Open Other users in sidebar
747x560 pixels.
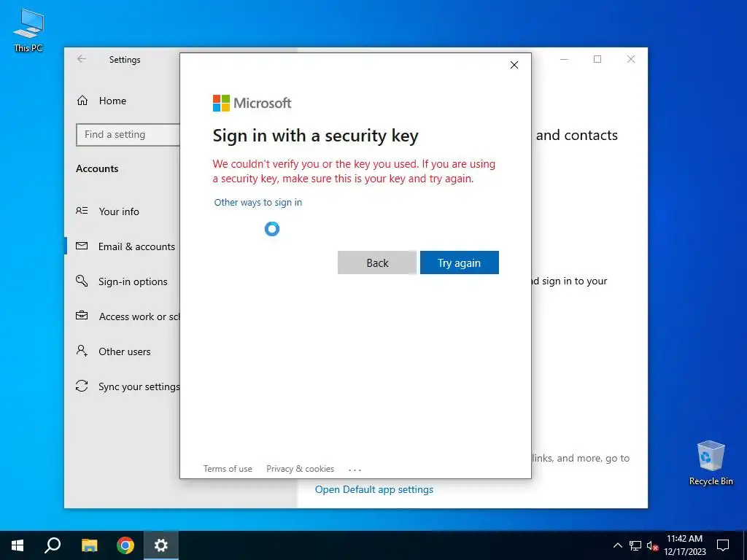tap(124, 351)
